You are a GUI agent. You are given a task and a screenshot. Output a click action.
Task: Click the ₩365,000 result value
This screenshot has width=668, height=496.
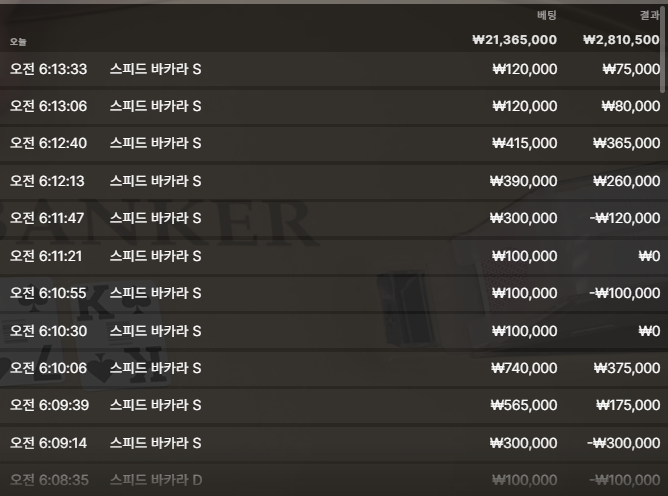pyautogui.click(x=627, y=143)
